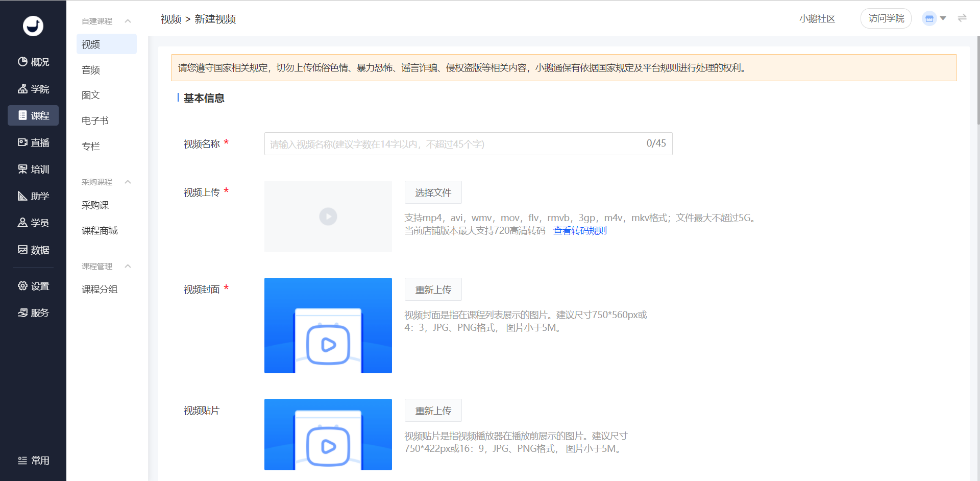Collapse the 课程管理 menu group
Image resolution: width=980 pixels, height=481 pixels.
128,266
